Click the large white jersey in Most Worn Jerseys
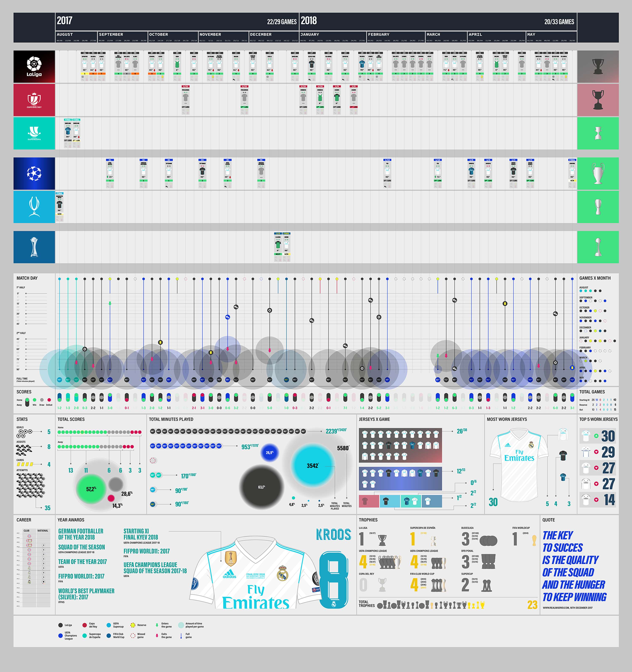 (519, 465)
